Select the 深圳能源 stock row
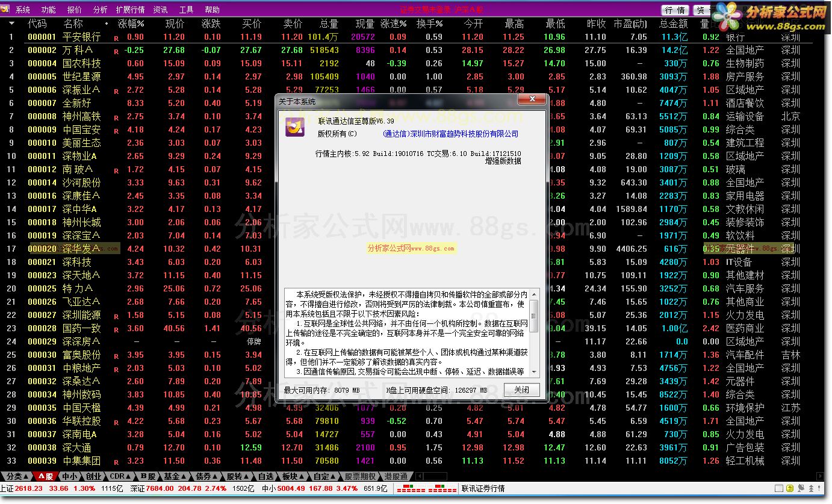The width and height of the screenshot is (832, 504). pyautogui.click(x=406, y=315)
